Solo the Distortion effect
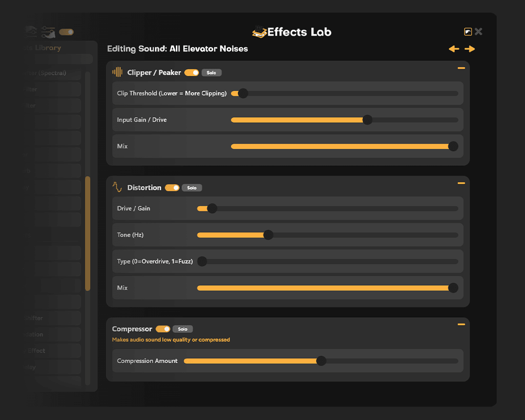Image resolution: width=525 pixels, height=420 pixels. [192, 188]
